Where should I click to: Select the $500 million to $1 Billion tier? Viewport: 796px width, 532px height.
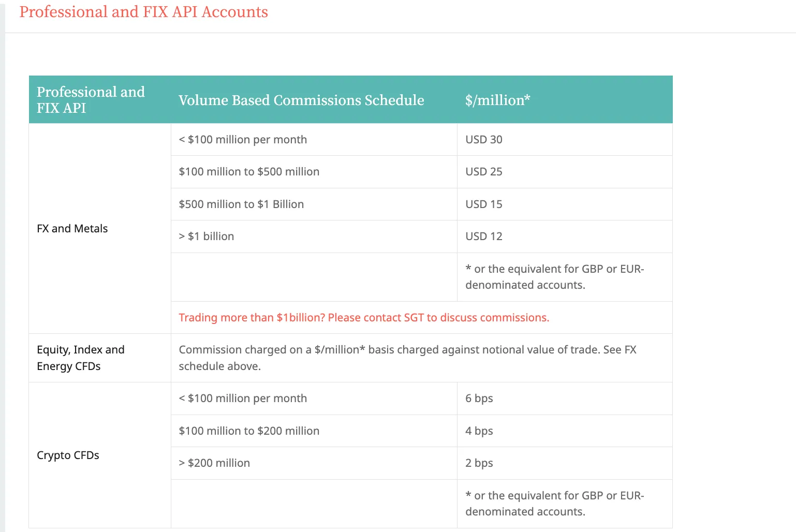point(241,204)
